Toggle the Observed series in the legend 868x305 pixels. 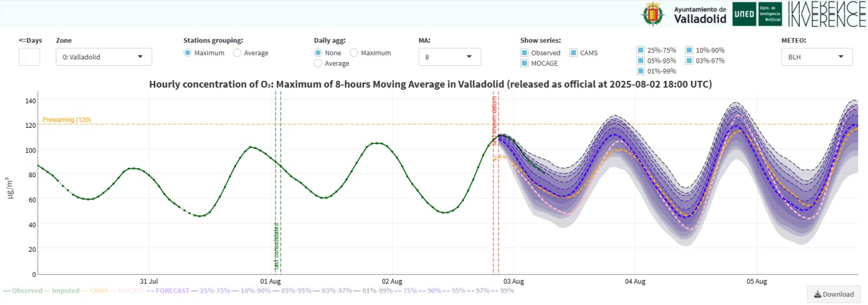click(23, 291)
